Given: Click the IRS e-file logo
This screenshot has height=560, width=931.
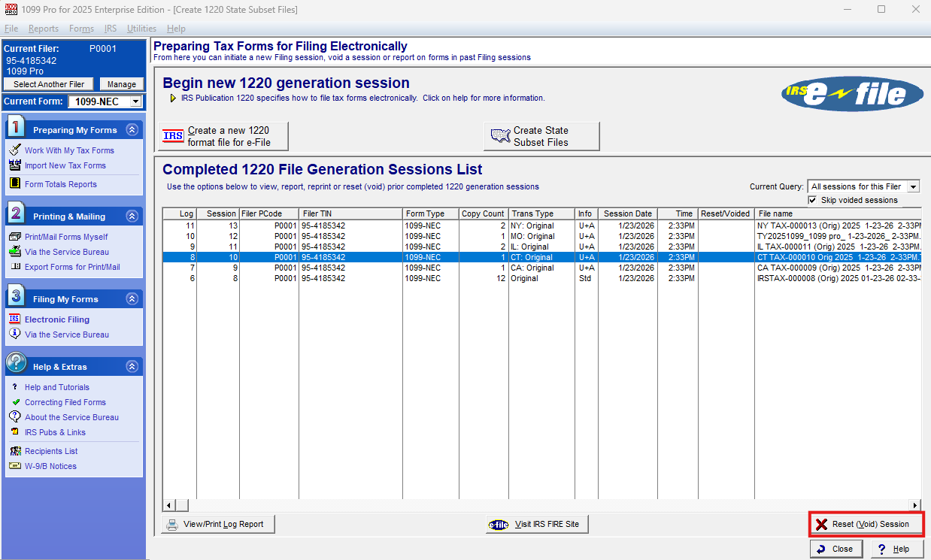Looking at the screenshot, I should (853, 94).
